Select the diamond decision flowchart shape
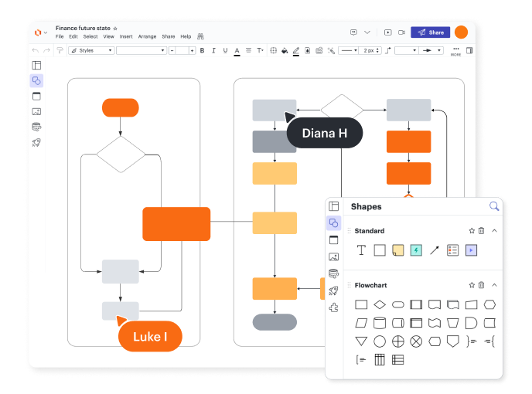This screenshot has height=394, width=532. [380, 304]
